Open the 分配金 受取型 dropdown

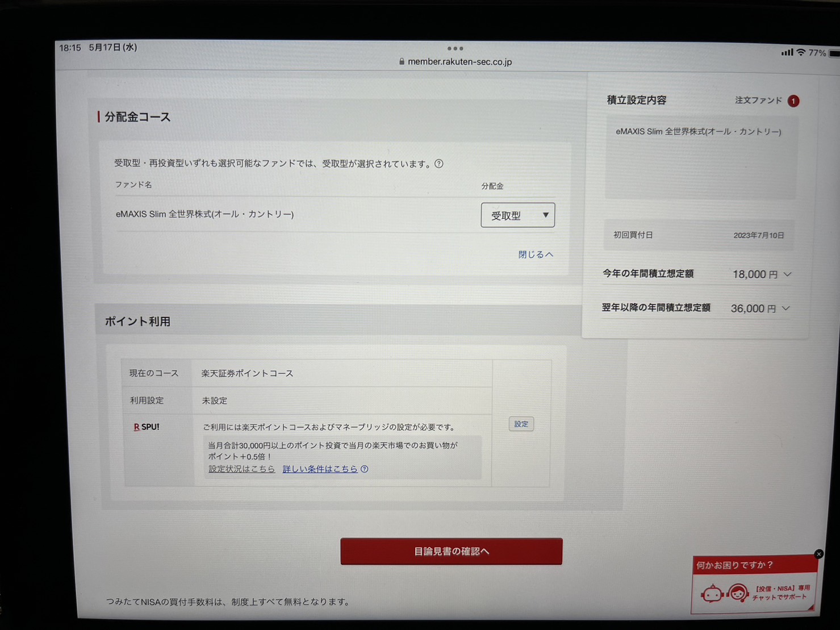(517, 215)
